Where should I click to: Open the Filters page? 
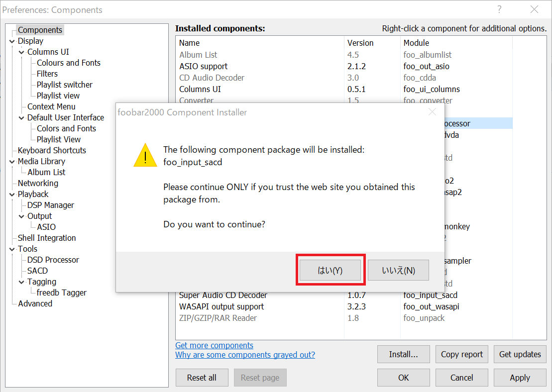click(x=47, y=74)
